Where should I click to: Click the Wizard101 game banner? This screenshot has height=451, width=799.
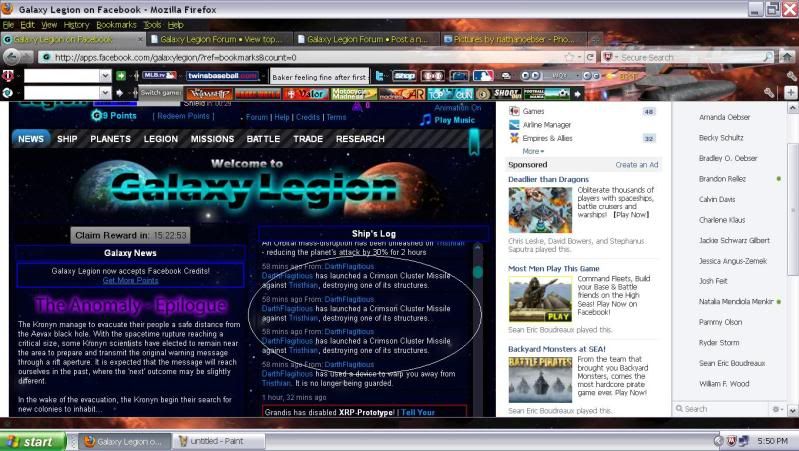coord(209,94)
